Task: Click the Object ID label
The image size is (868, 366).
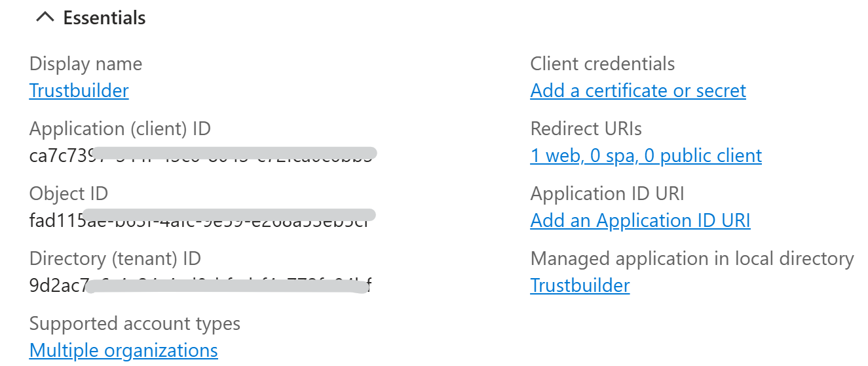Action: click(x=69, y=193)
